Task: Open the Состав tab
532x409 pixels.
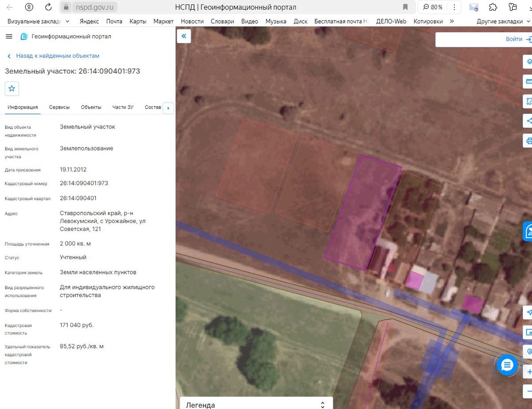Action: point(153,107)
